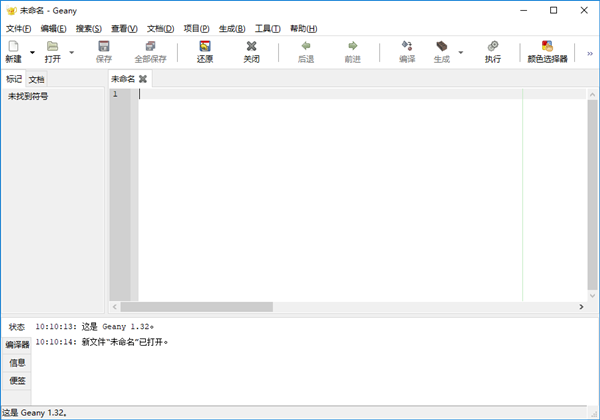Click the vertical scrollbar thumb

pos(592,195)
